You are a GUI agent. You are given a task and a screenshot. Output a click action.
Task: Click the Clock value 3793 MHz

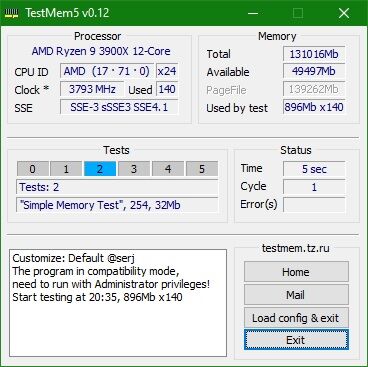92,89
